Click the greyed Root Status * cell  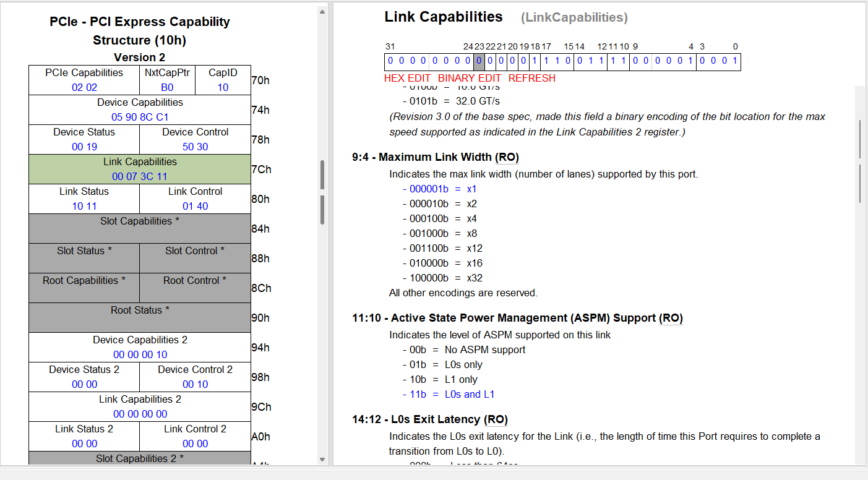pos(140,318)
